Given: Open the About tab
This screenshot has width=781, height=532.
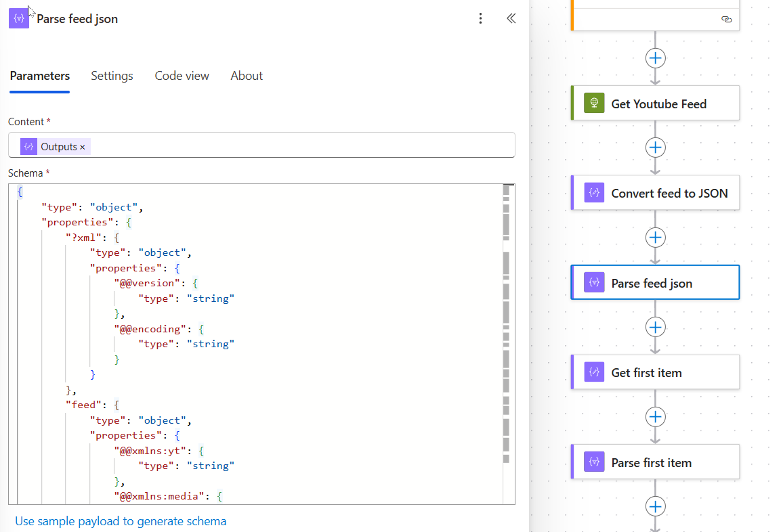Looking at the screenshot, I should 247,76.
